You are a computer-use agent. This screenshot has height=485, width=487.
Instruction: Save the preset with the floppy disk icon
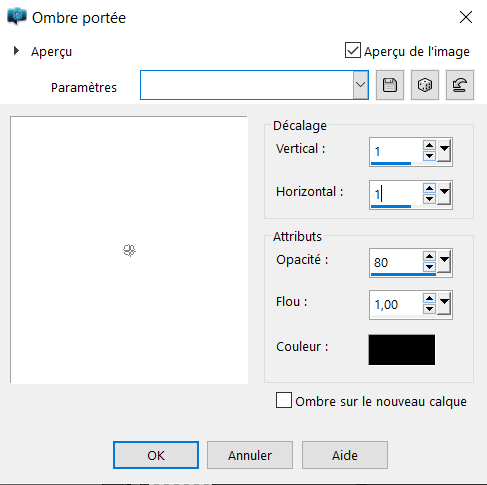[x=390, y=85]
